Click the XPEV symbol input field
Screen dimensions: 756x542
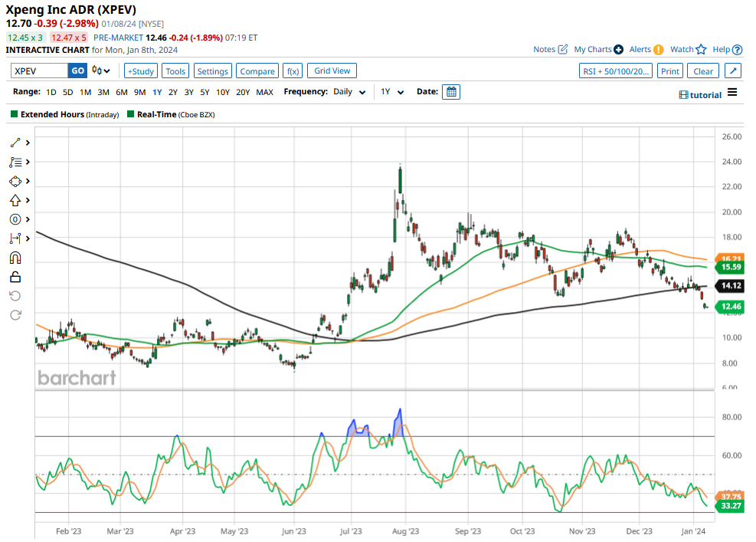[x=39, y=71]
